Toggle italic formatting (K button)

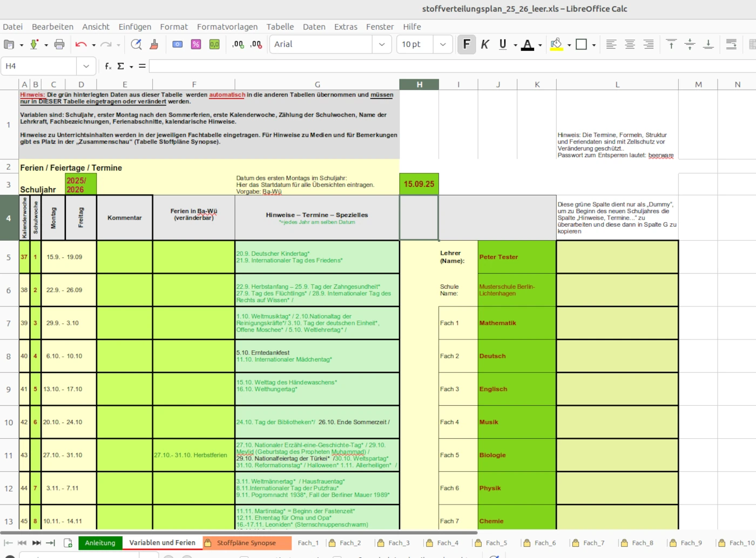(485, 44)
